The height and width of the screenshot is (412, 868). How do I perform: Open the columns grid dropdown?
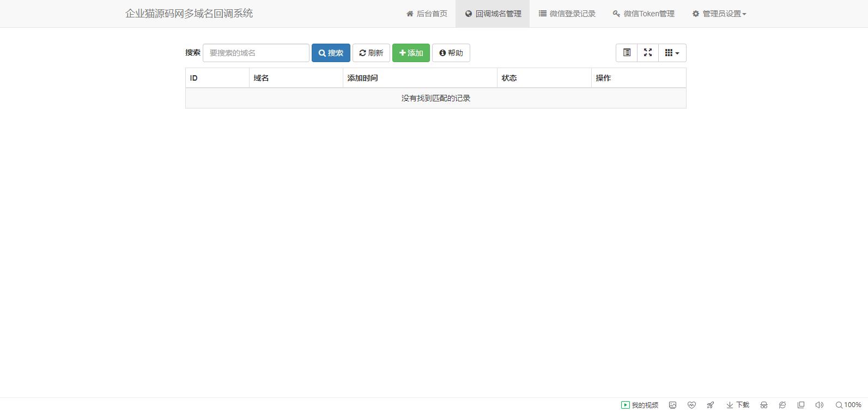(672, 53)
